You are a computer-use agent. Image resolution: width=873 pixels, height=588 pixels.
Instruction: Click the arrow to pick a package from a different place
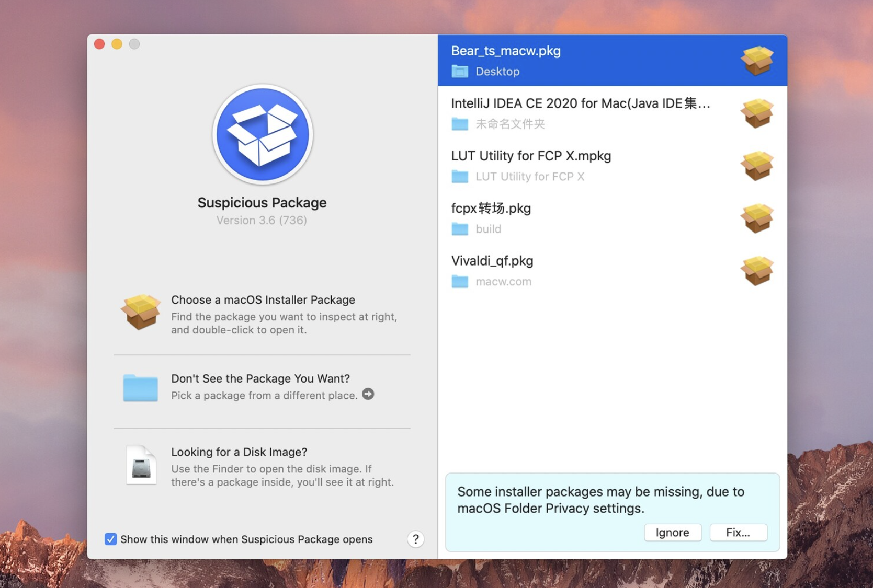pyautogui.click(x=368, y=395)
